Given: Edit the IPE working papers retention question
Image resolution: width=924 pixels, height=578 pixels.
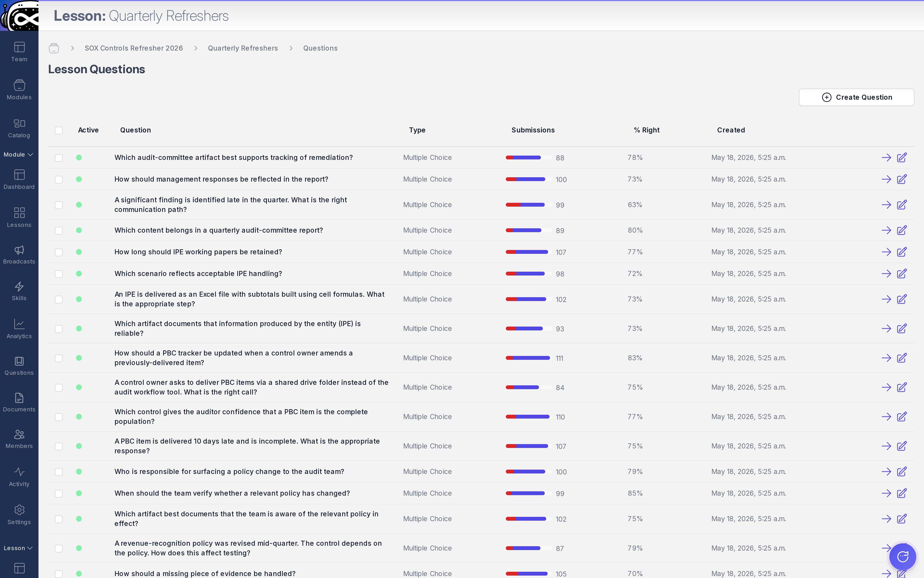Looking at the screenshot, I should click(x=902, y=252).
